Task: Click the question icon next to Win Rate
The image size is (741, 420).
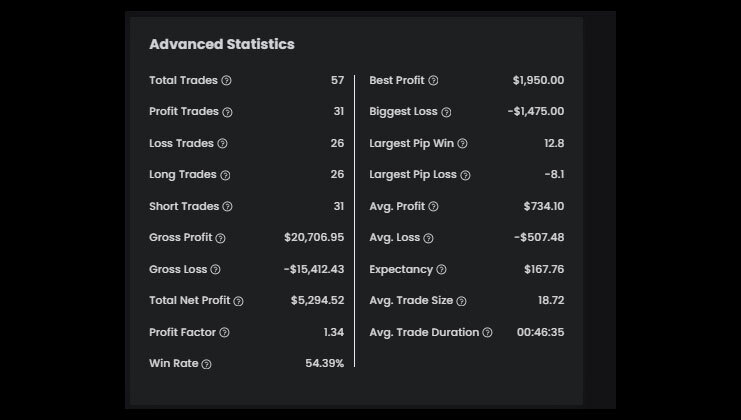Action: (x=206, y=364)
